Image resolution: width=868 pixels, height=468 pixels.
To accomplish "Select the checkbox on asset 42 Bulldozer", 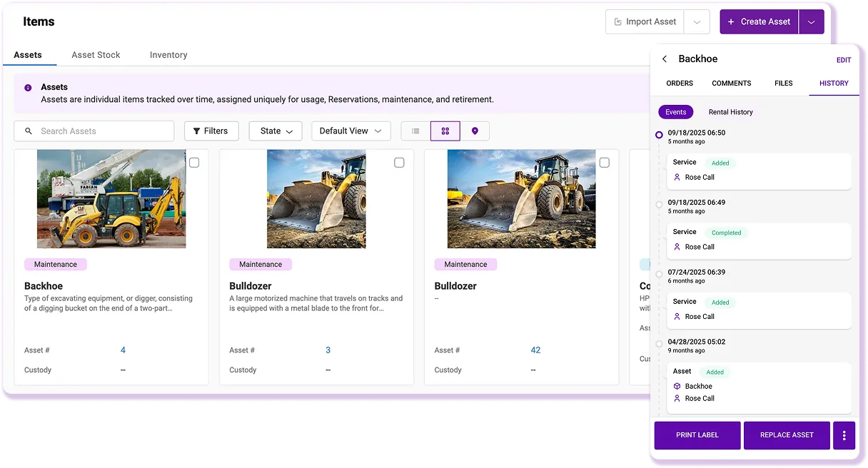I will click(x=604, y=163).
